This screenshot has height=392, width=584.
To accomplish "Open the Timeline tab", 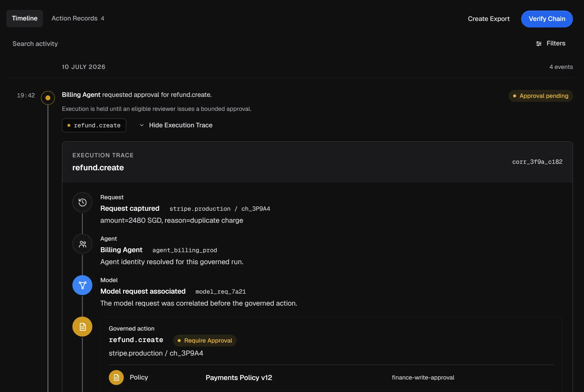I will [x=24, y=18].
